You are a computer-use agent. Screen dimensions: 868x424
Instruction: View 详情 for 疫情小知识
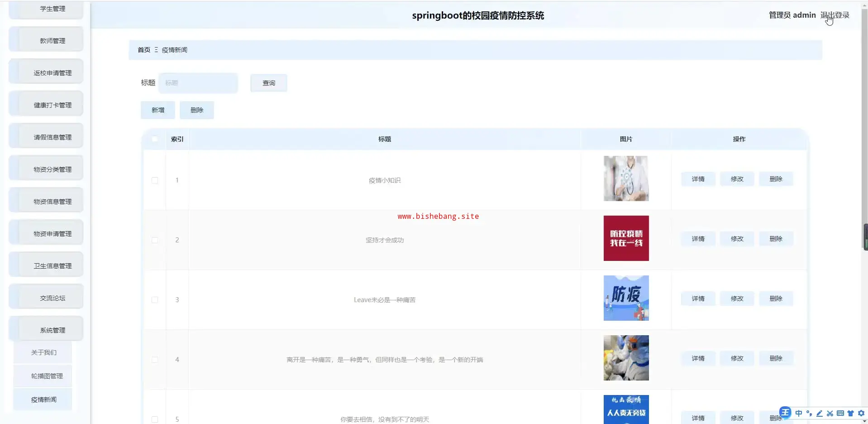(698, 179)
